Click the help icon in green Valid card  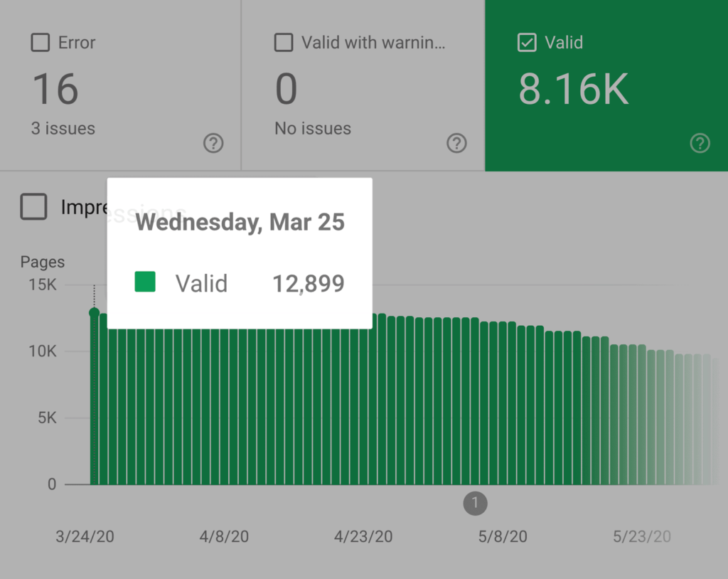coord(700,144)
